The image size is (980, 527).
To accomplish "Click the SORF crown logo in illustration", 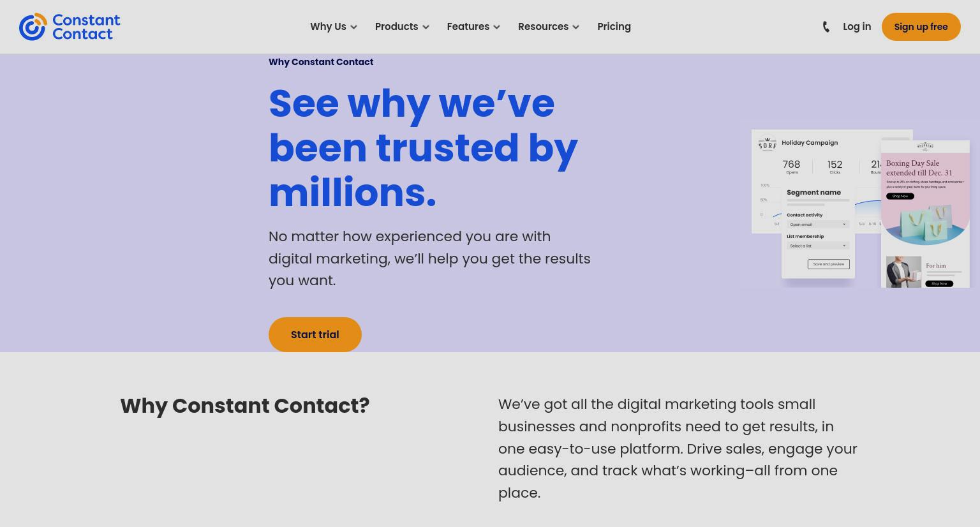I will click(x=768, y=144).
